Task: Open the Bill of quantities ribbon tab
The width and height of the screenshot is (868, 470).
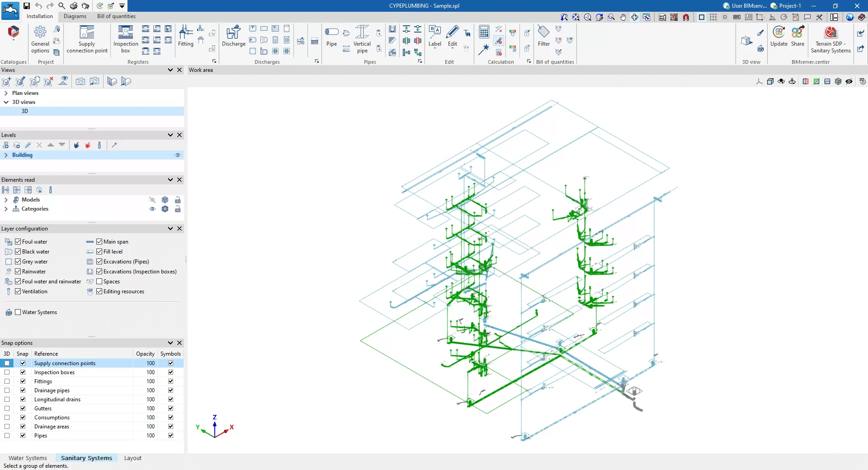Action: click(116, 16)
